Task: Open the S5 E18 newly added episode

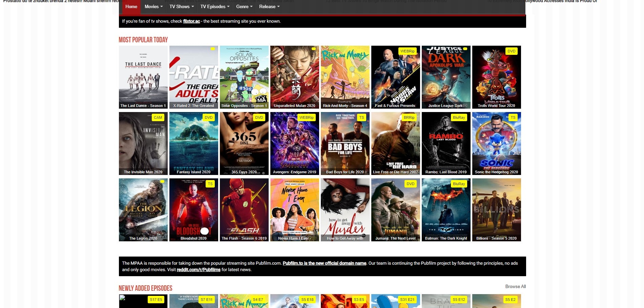Action: 295,301
